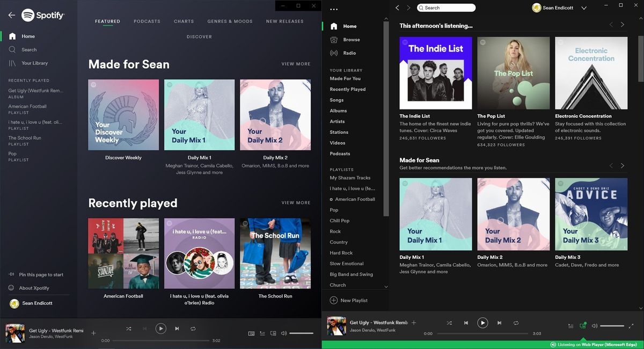The width and height of the screenshot is (644, 349).
Task: Toggle repeat playback mode
Action: click(516, 323)
